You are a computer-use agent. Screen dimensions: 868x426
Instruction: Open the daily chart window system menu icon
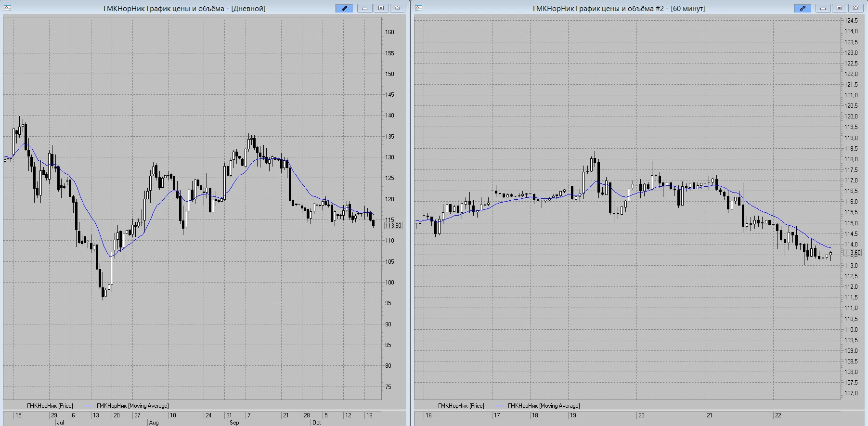(8, 8)
